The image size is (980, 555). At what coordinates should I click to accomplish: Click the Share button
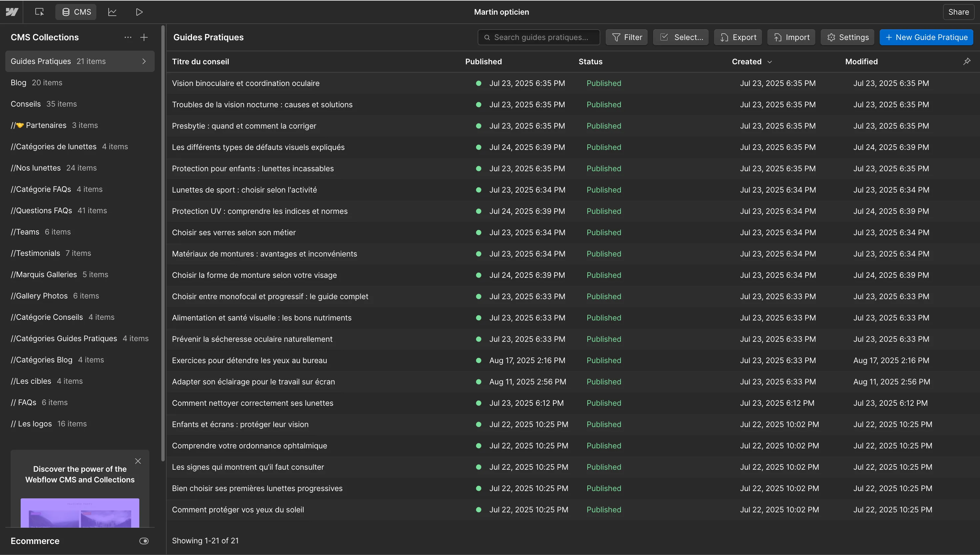[958, 12]
